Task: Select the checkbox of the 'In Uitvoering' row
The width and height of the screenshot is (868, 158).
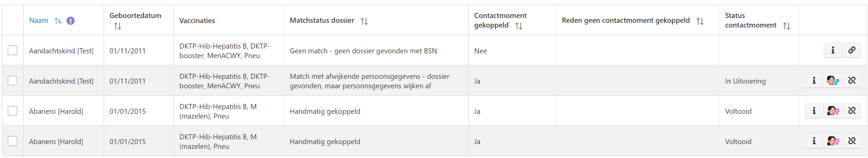Action: click(13, 81)
